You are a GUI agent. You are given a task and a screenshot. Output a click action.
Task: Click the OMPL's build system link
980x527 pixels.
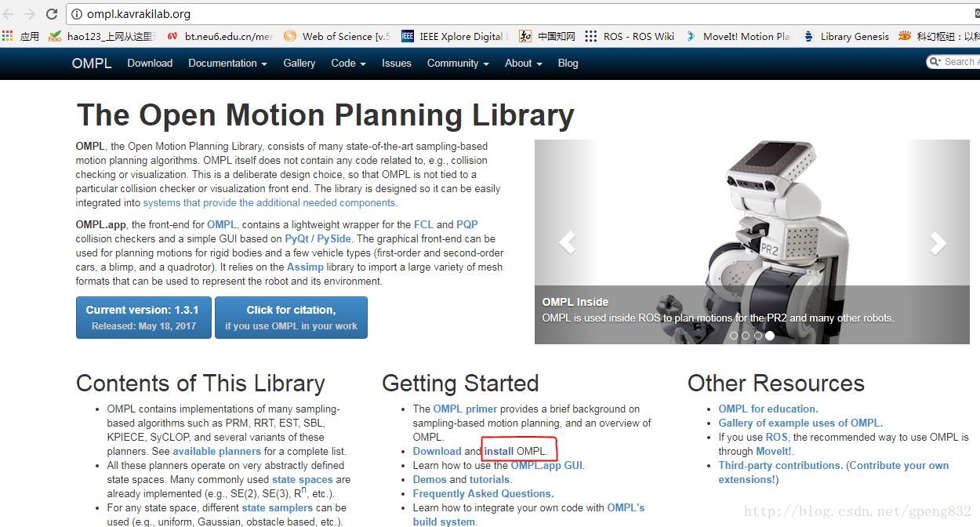[x=528, y=514]
